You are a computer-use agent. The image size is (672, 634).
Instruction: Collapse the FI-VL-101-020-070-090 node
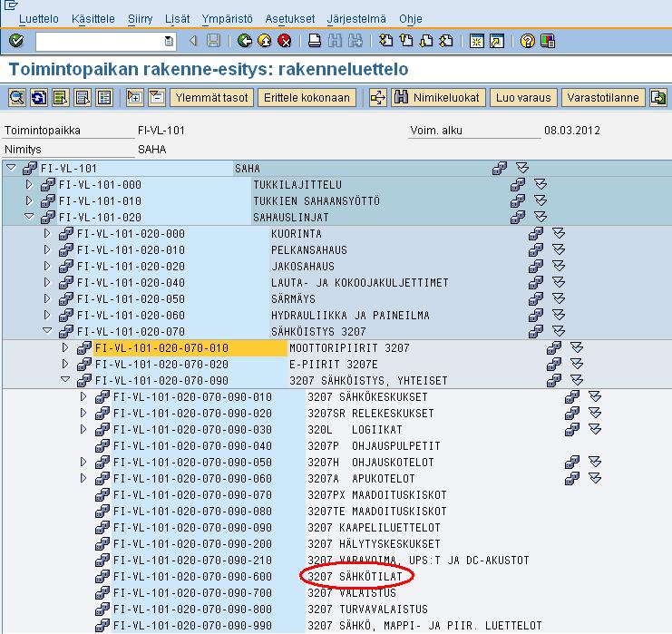(65, 379)
